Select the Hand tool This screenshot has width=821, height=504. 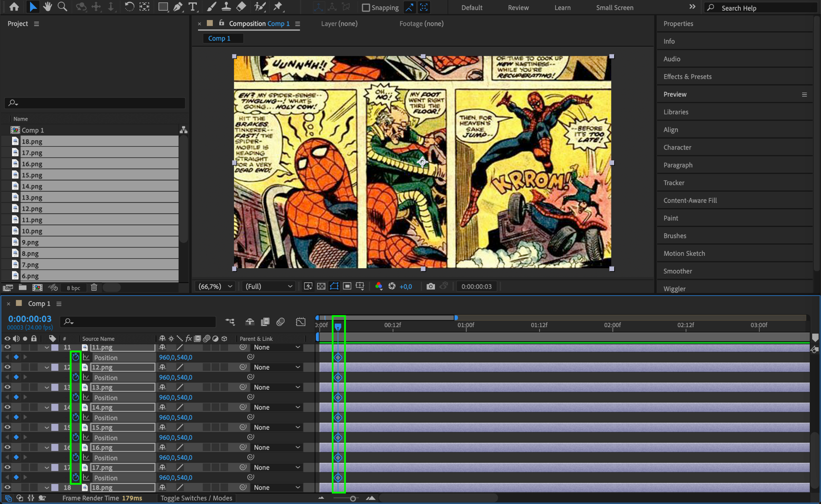(x=48, y=7)
